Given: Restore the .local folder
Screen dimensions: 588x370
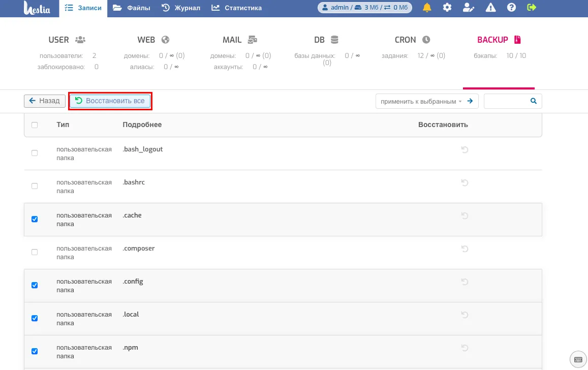Looking at the screenshot, I should click(x=465, y=315).
